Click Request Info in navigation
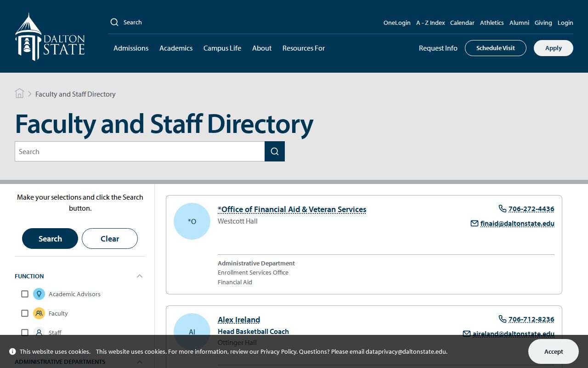The image size is (588, 368). tap(438, 48)
